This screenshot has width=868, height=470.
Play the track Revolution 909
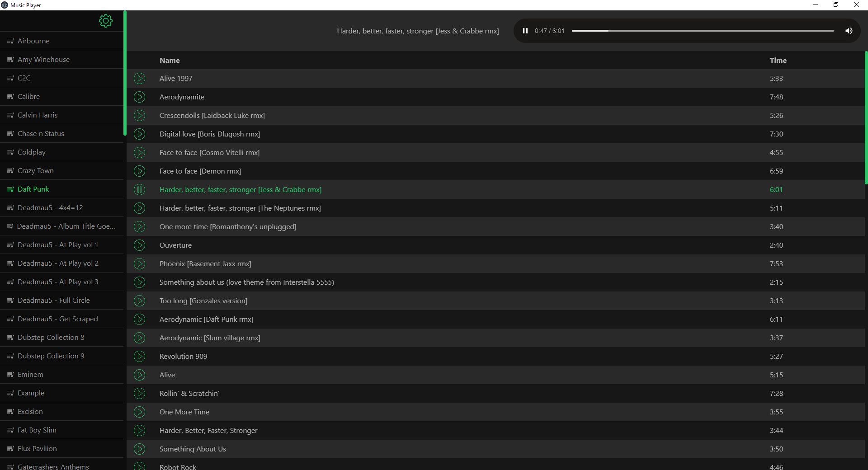coord(140,357)
